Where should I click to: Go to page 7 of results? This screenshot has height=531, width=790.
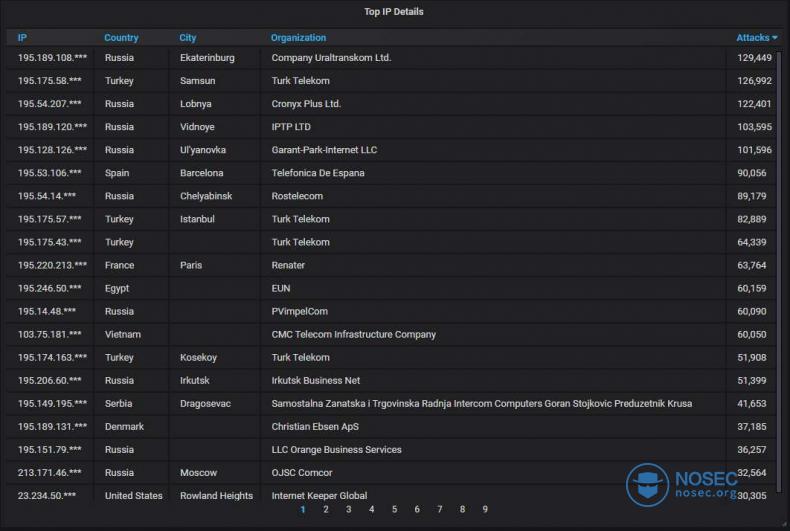pos(440,509)
